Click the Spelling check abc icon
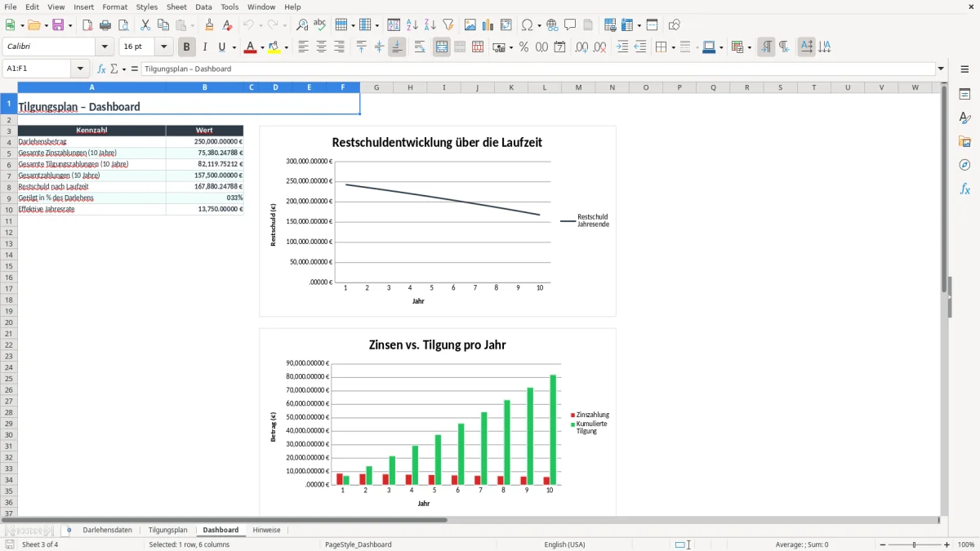 320,25
